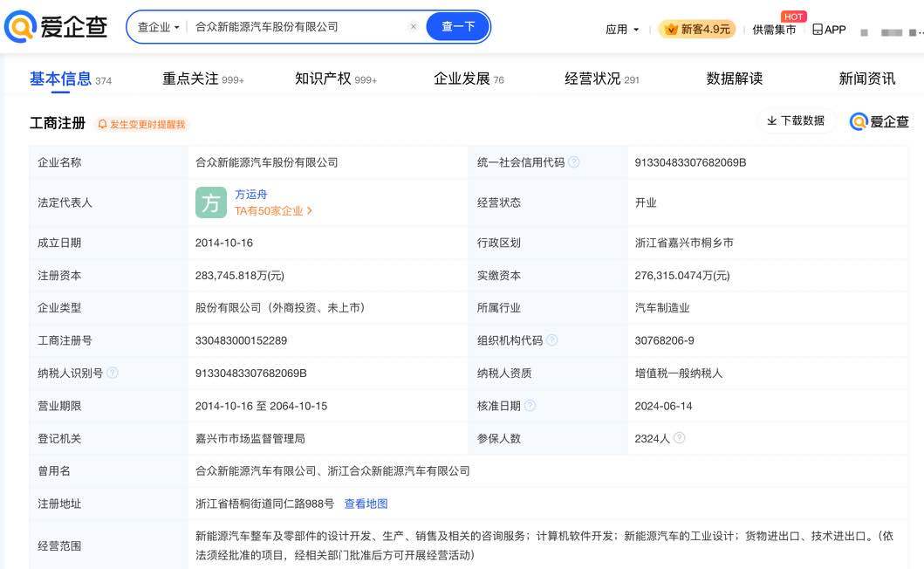Open legal representative 方运舟 profile link
The image size is (924, 569).
tap(251, 195)
